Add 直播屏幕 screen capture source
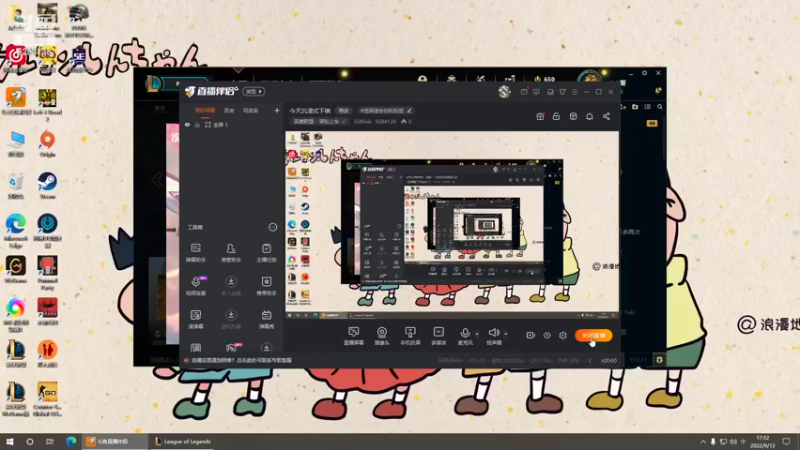This screenshot has height=450, width=800. tap(354, 336)
